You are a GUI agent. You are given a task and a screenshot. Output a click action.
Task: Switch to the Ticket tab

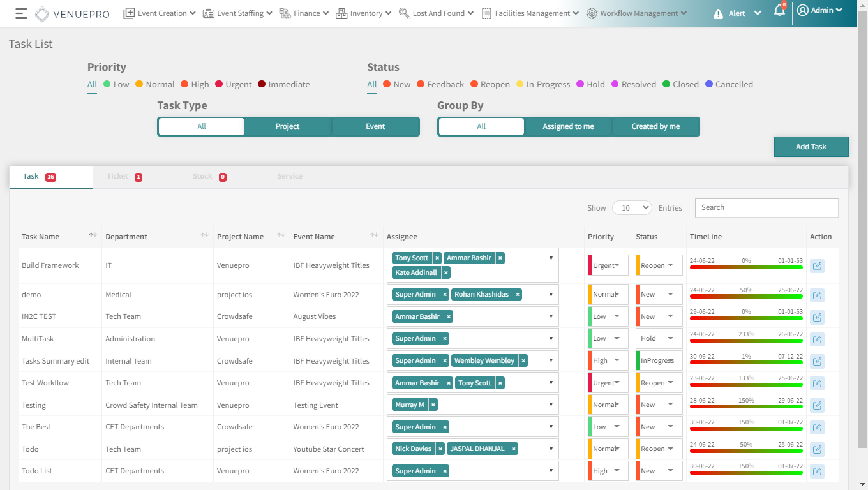point(117,177)
